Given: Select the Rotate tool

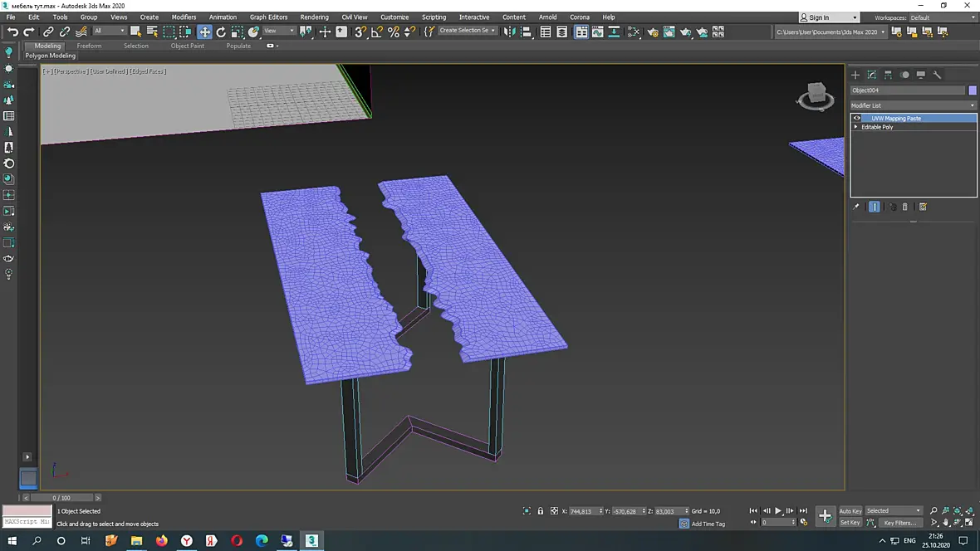Looking at the screenshot, I should click(221, 32).
